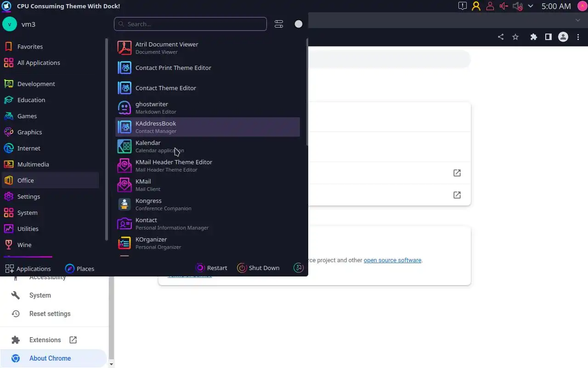
Task: Open KAddressBook contact manager icon
Action: tap(124, 127)
